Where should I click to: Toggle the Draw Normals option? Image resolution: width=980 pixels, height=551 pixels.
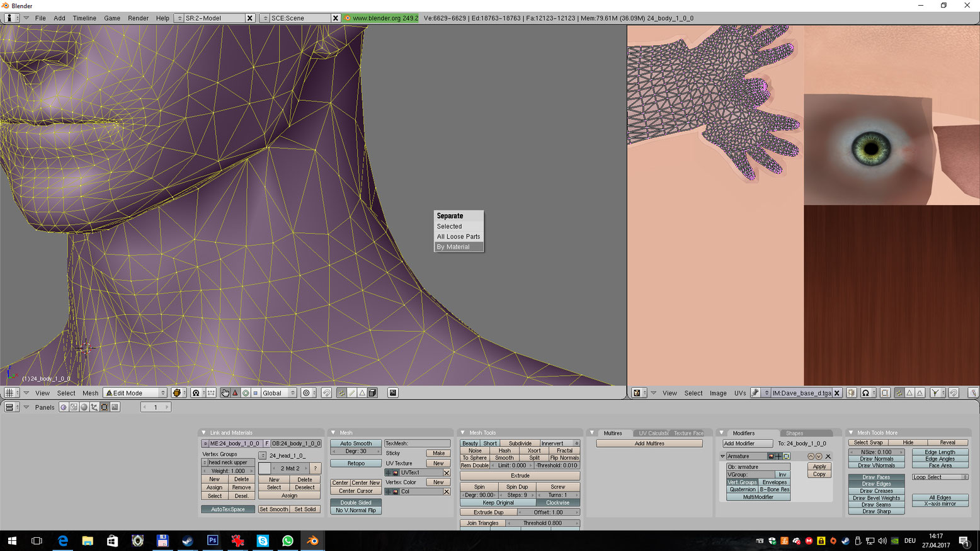pyautogui.click(x=876, y=459)
